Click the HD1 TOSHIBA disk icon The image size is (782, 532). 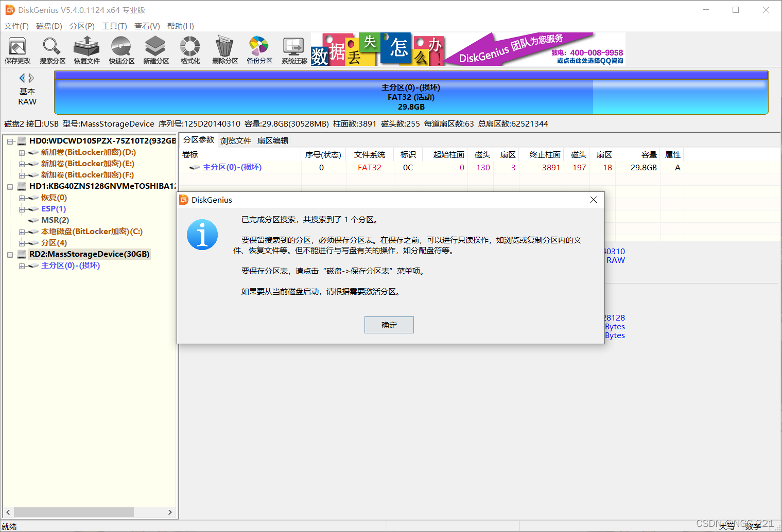(22, 186)
